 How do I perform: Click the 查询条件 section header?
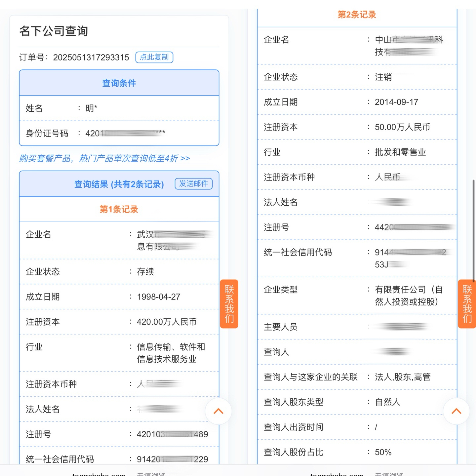[119, 83]
